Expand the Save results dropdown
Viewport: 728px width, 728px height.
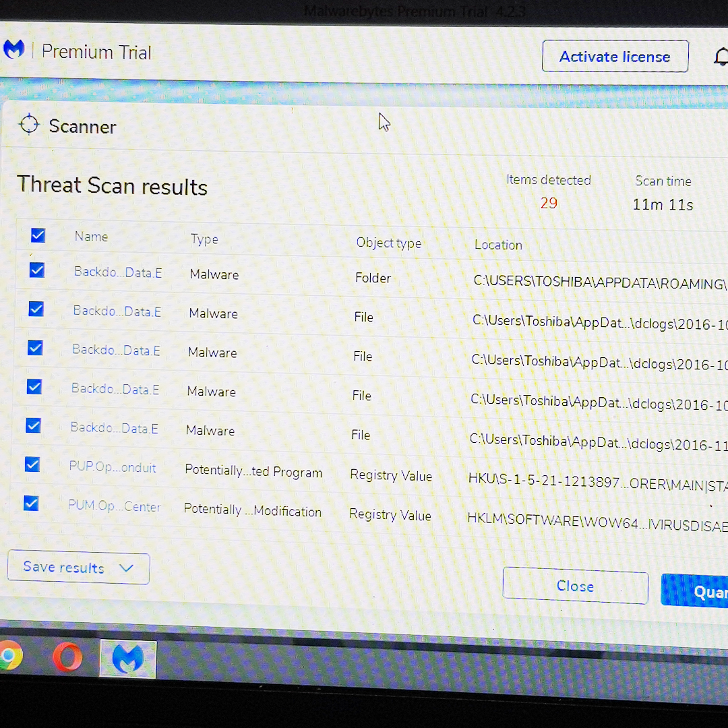127,568
